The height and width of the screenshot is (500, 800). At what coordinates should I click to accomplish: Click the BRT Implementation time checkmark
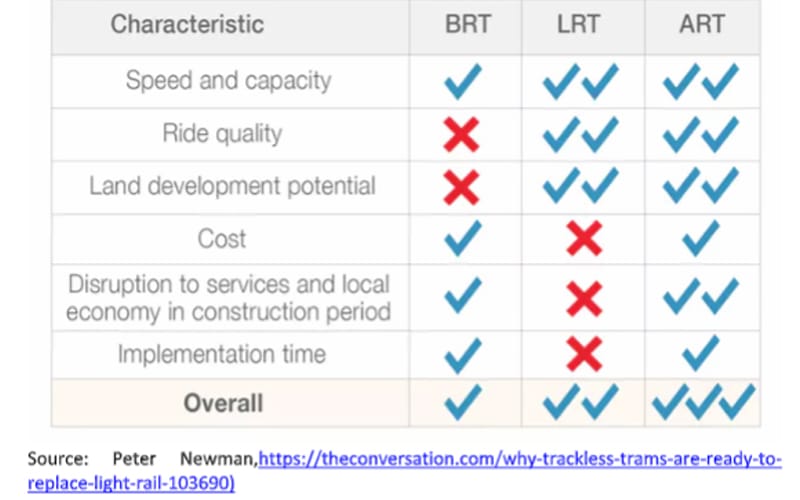[462, 352]
